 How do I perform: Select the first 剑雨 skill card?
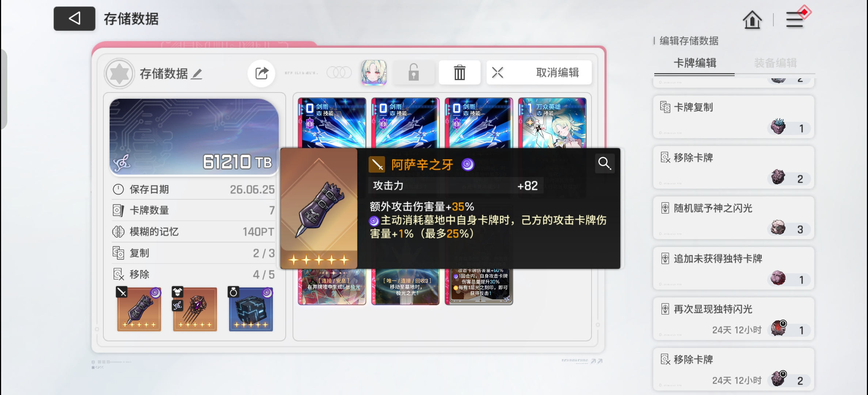point(332,123)
